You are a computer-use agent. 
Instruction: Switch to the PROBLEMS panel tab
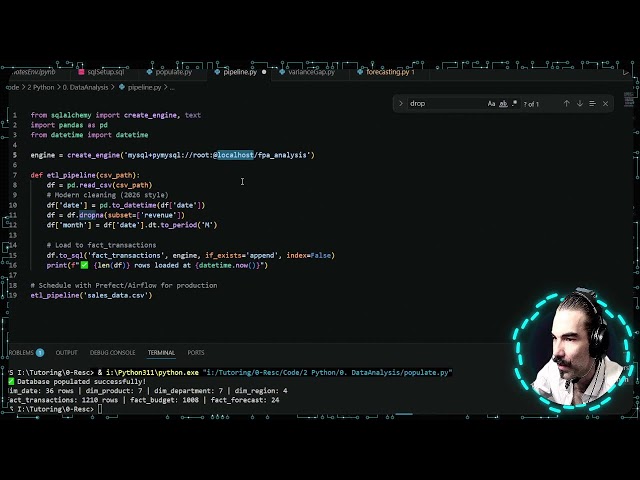point(21,353)
